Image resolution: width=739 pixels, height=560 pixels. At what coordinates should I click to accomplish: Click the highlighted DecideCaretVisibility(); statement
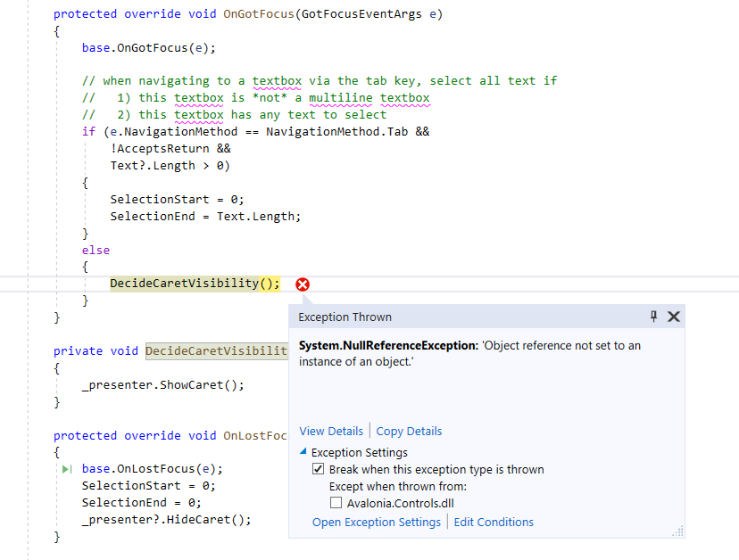point(195,284)
